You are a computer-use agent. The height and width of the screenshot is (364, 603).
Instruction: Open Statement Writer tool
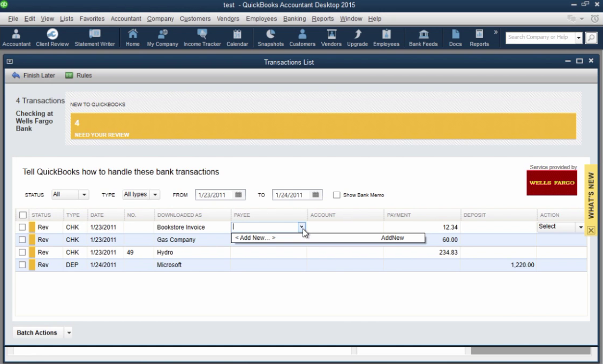[95, 38]
